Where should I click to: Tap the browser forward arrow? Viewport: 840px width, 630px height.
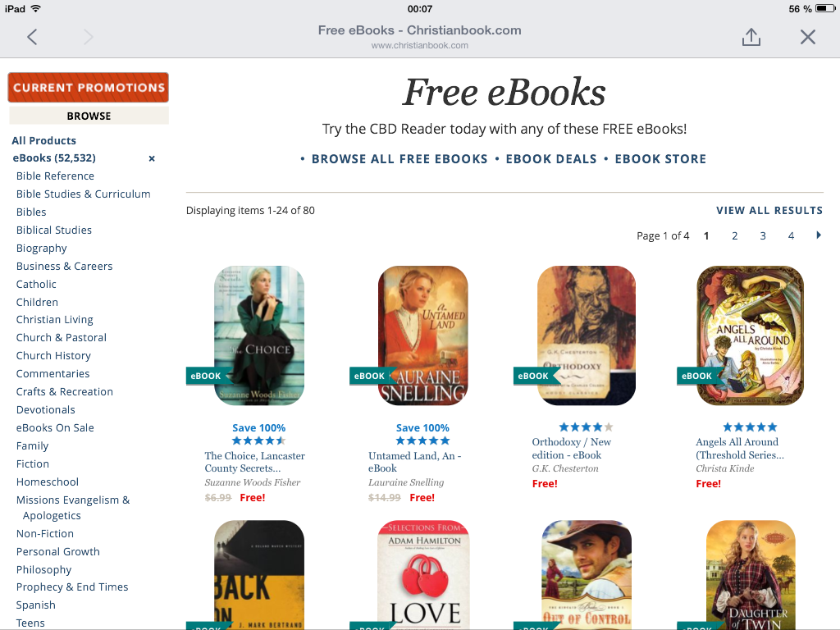click(88, 37)
